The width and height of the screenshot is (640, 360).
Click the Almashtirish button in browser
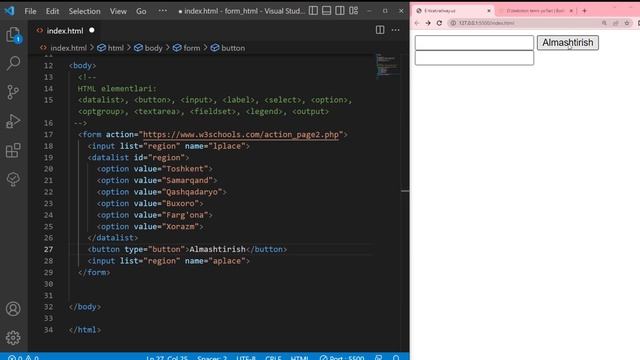pos(568,42)
